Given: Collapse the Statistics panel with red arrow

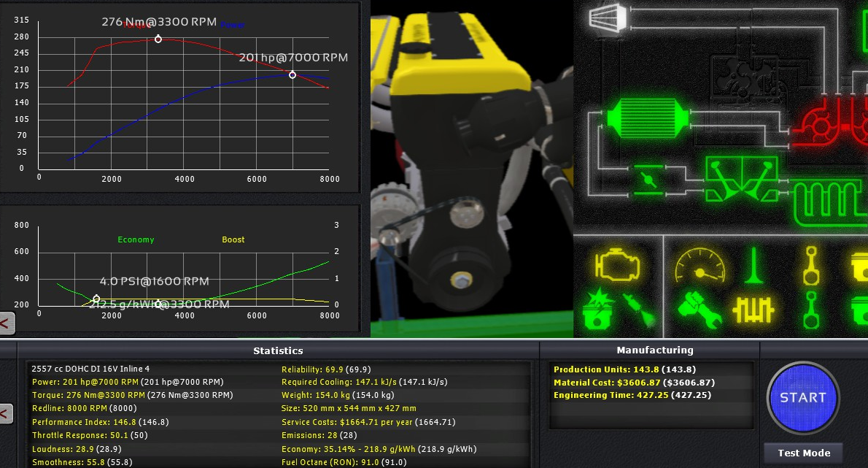Looking at the screenshot, I should click(6, 414).
